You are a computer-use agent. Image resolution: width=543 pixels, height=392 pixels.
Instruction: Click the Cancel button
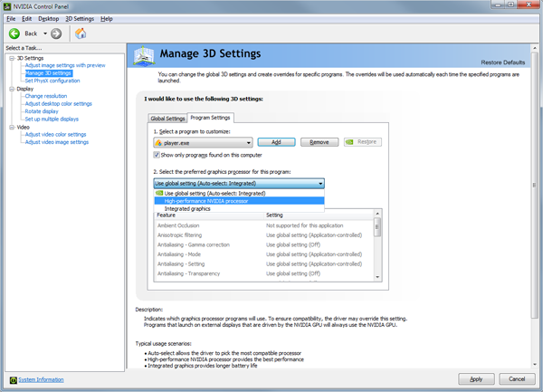(517, 379)
